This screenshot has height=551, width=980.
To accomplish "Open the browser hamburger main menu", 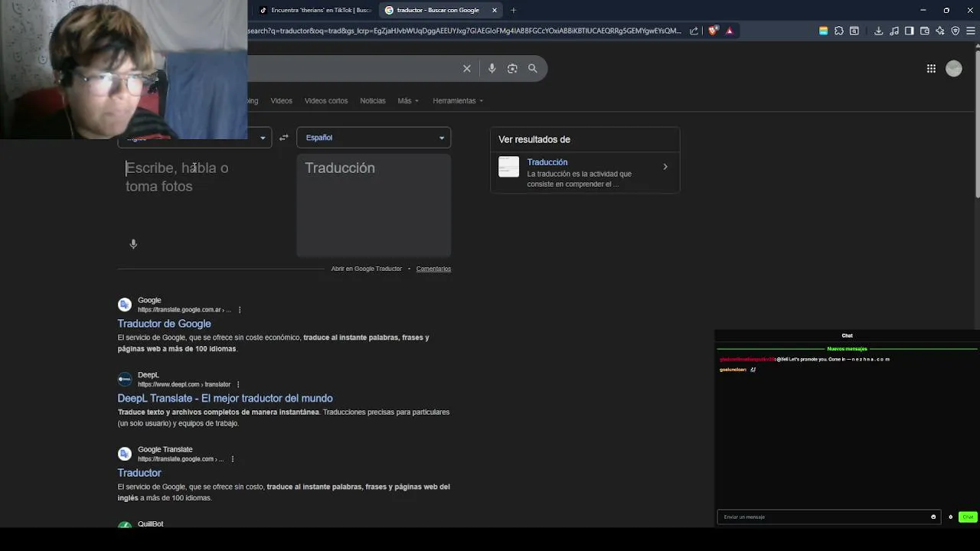I will [x=971, y=31].
